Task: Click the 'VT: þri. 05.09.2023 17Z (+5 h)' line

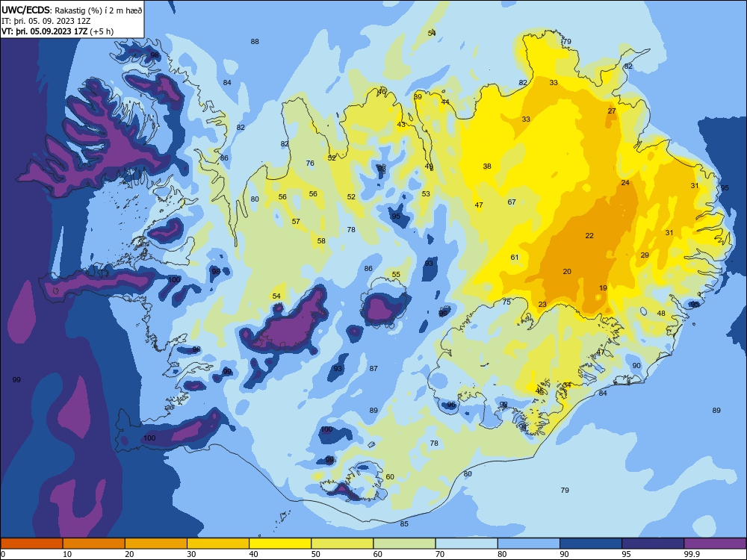Action: [58, 31]
